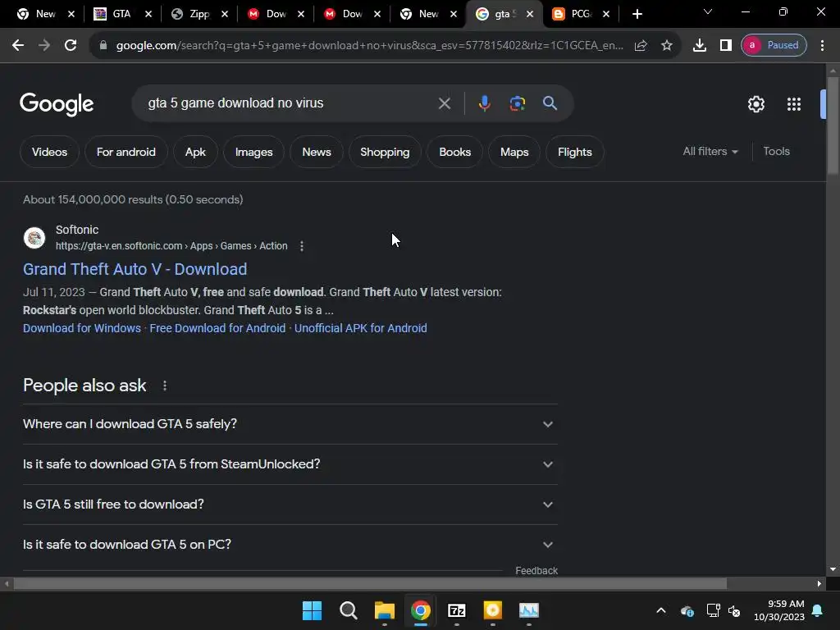This screenshot has width=840, height=630.
Task: Open notifications bell in tray
Action: pyautogui.click(x=818, y=610)
